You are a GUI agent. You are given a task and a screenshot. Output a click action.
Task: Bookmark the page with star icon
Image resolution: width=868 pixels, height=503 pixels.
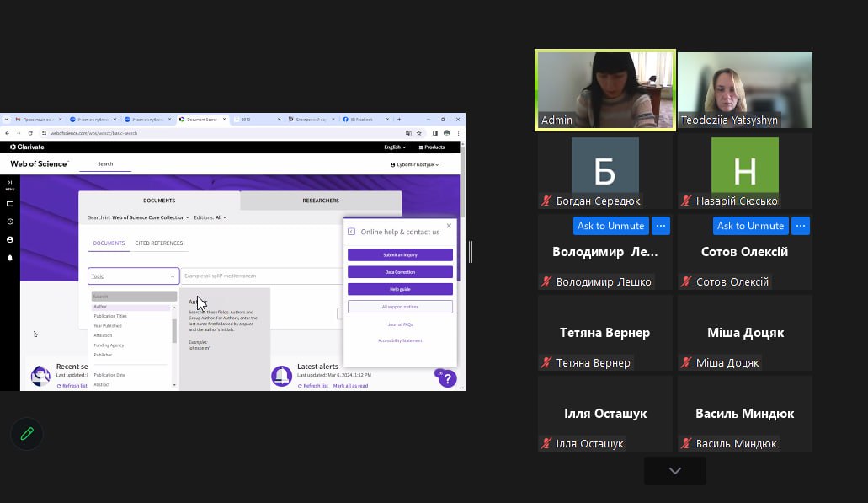tap(419, 133)
